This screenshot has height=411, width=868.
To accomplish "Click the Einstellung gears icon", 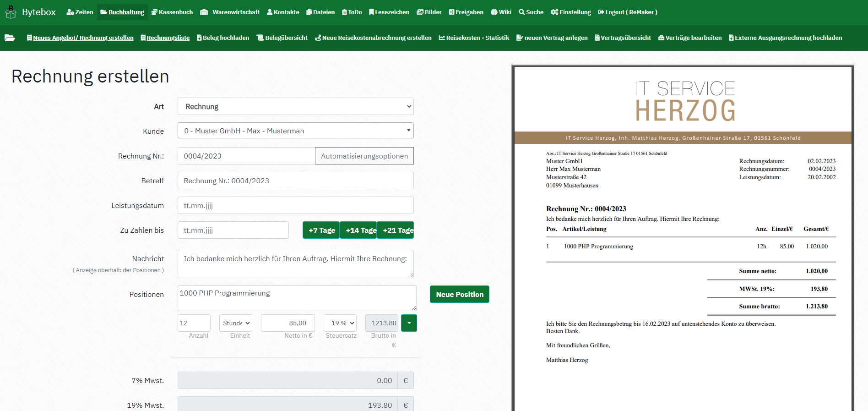I will (554, 12).
